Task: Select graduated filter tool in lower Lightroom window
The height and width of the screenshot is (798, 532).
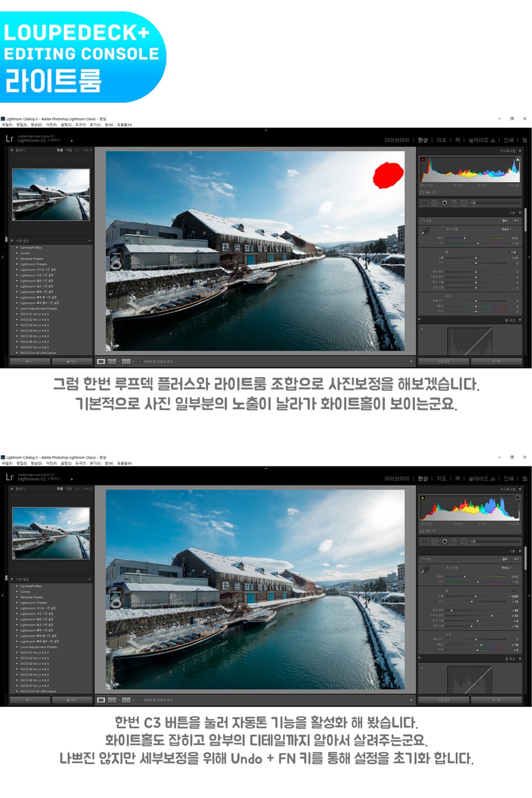Action: 454,541
